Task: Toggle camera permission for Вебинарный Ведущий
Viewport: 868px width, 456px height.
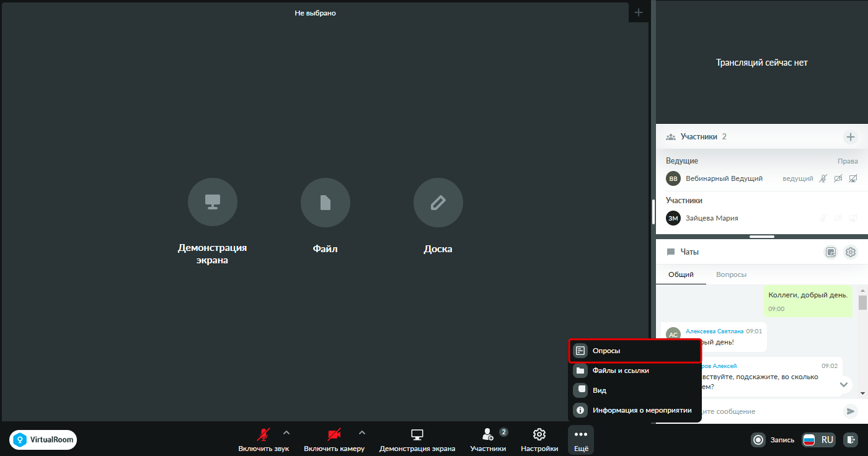Action: coord(838,178)
